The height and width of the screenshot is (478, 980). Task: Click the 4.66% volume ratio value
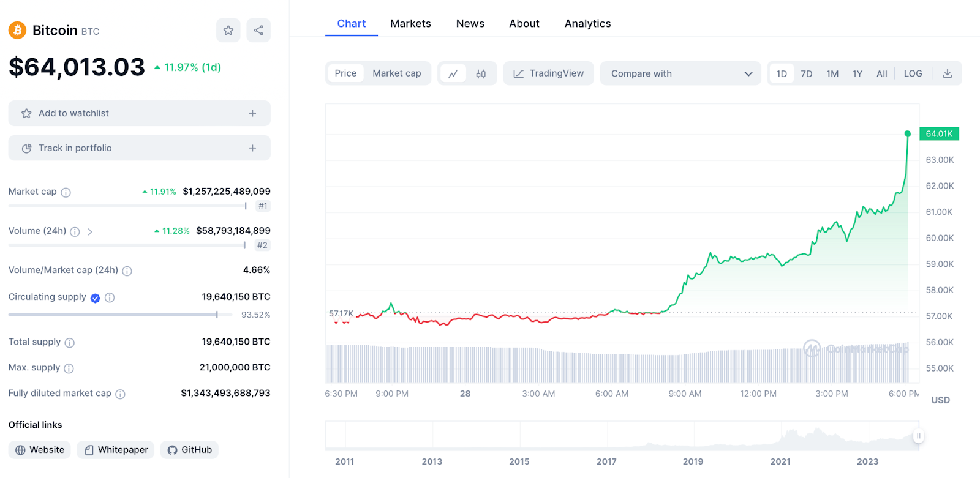[257, 270]
